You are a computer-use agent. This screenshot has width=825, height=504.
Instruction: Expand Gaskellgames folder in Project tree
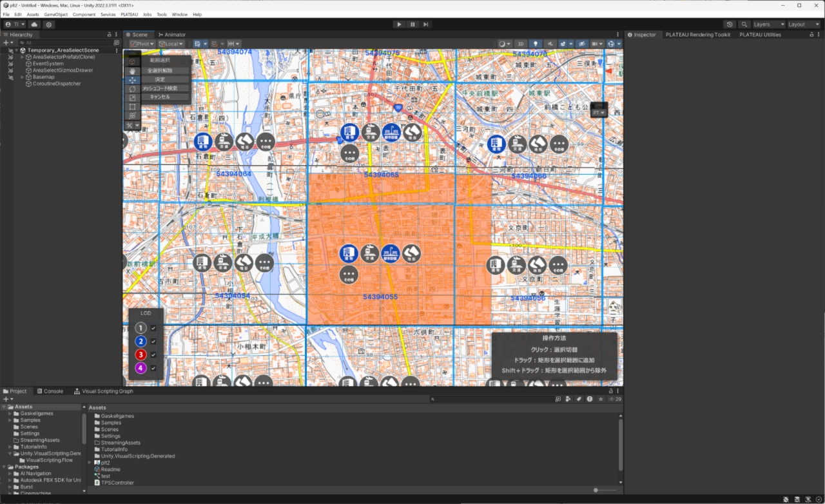(x=10, y=413)
